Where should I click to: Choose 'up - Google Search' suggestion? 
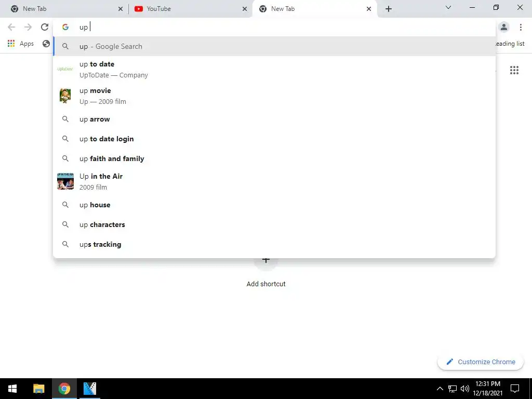274,46
